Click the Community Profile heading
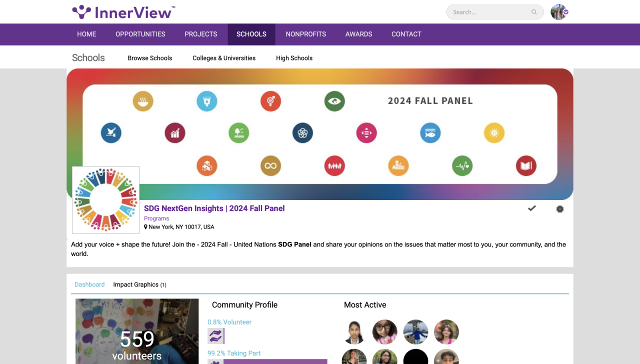Viewport: 640px width, 364px height. point(244,304)
